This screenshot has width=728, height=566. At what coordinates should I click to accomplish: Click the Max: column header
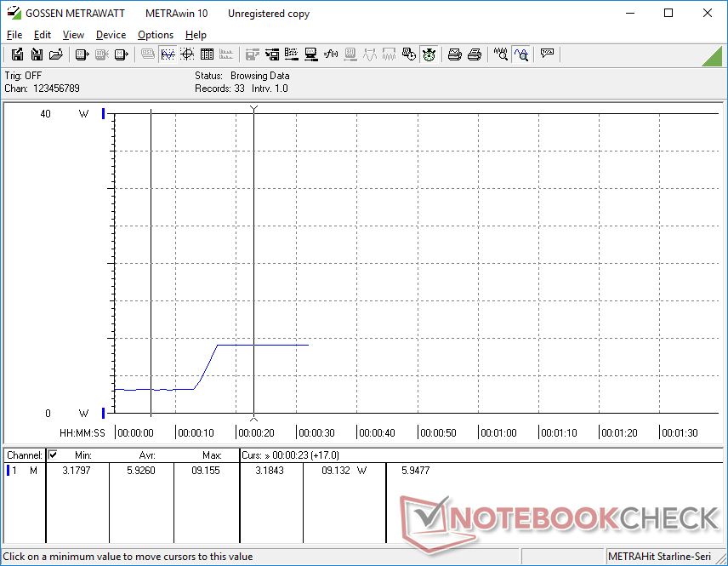click(212, 455)
